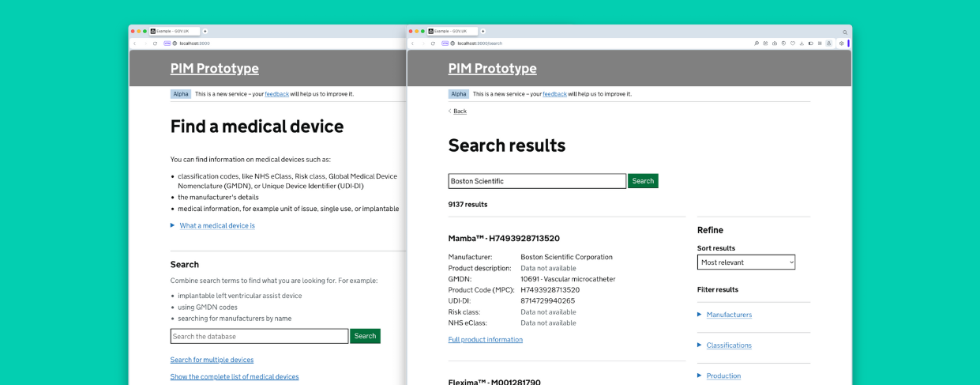Click the Back link on Search results page
The width and height of the screenshot is (980, 385).
(460, 111)
